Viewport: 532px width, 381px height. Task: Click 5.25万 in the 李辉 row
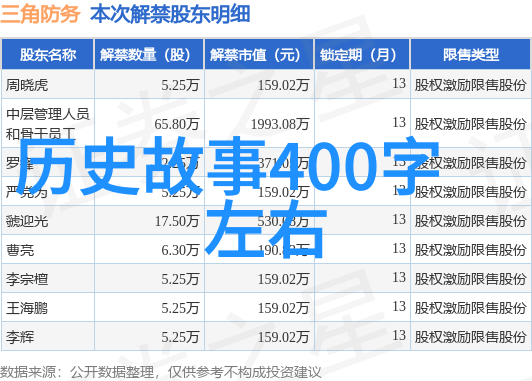[x=180, y=337]
